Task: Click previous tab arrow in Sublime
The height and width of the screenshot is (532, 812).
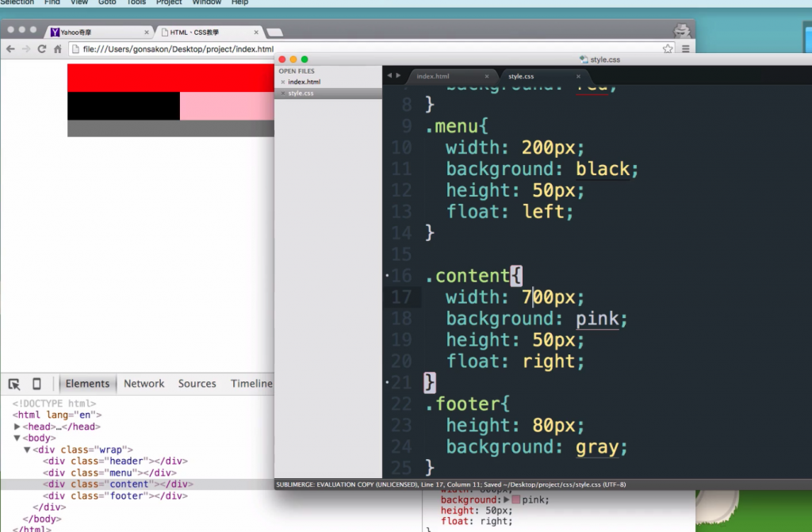Action: (389, 75)
